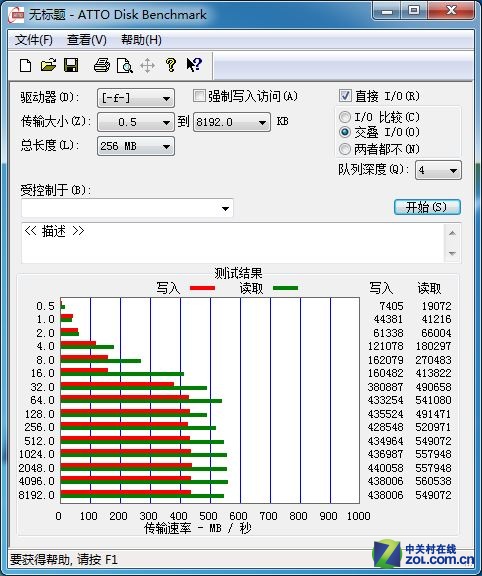Click the KB unit label
Screen dimensions: 482x576
coord(282,121)
